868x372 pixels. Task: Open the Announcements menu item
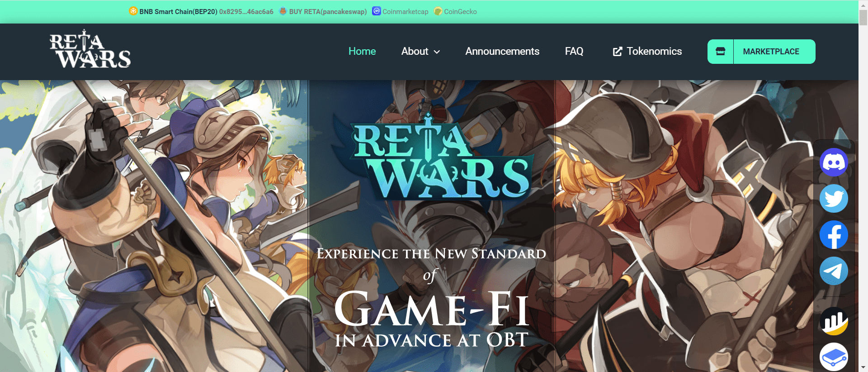(x=502, y=52)
